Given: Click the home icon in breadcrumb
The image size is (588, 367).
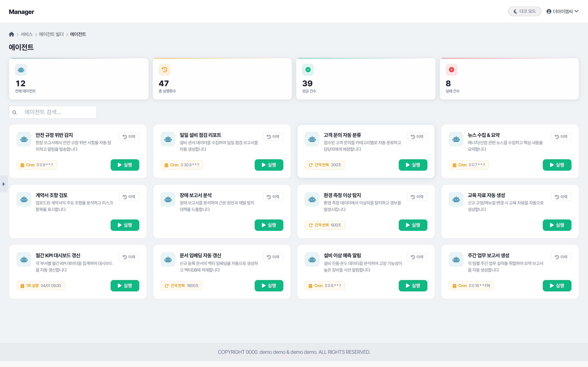Looking at the screenshot, I should [11, 34].
